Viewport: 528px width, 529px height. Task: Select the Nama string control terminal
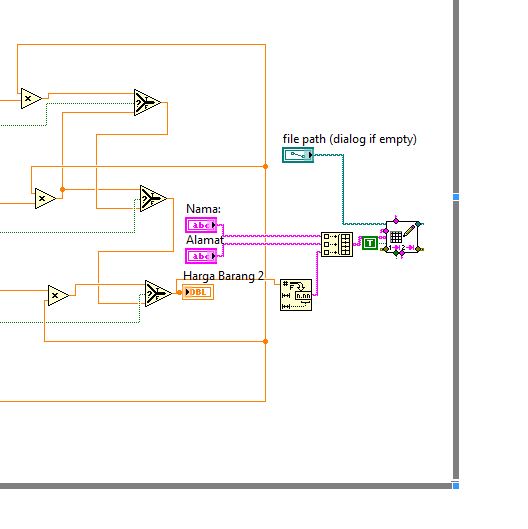coord(201,225)
